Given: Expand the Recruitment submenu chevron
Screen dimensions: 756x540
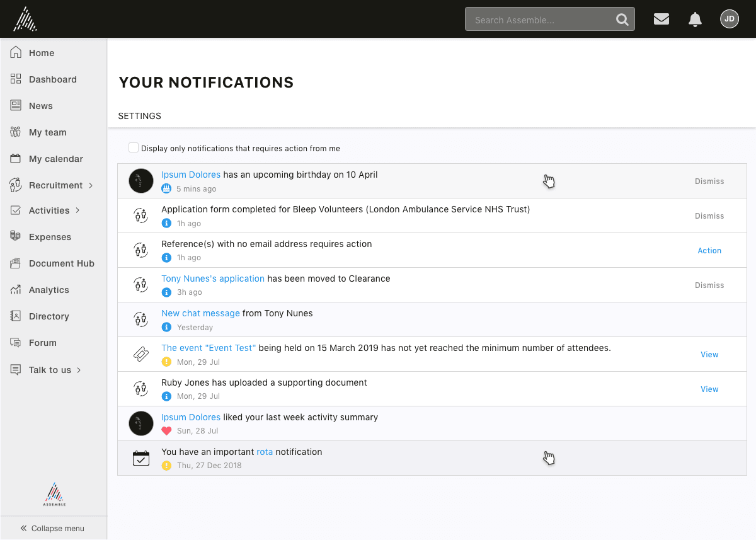Looking at the screenshot, I should 91,185.
